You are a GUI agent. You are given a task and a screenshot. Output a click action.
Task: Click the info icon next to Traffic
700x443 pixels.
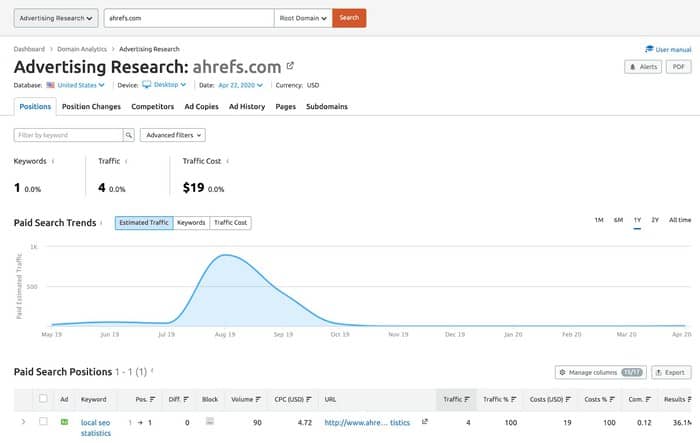pos(126,161)
